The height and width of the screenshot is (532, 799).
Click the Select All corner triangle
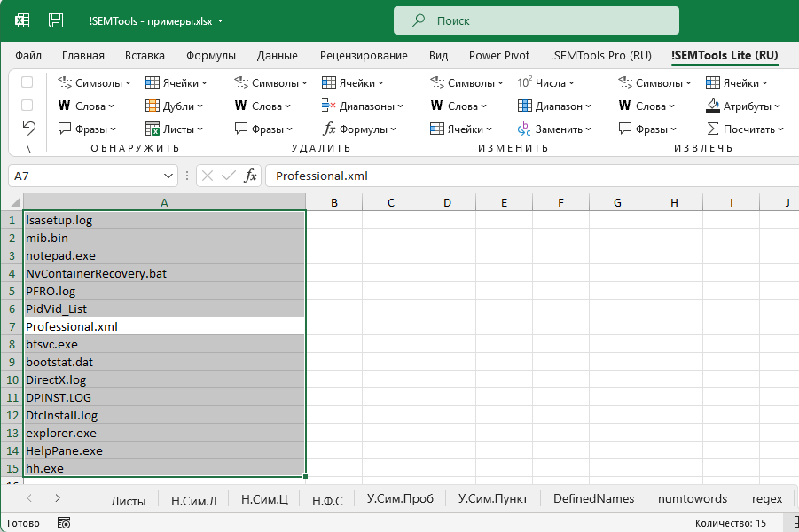[15, 202]
